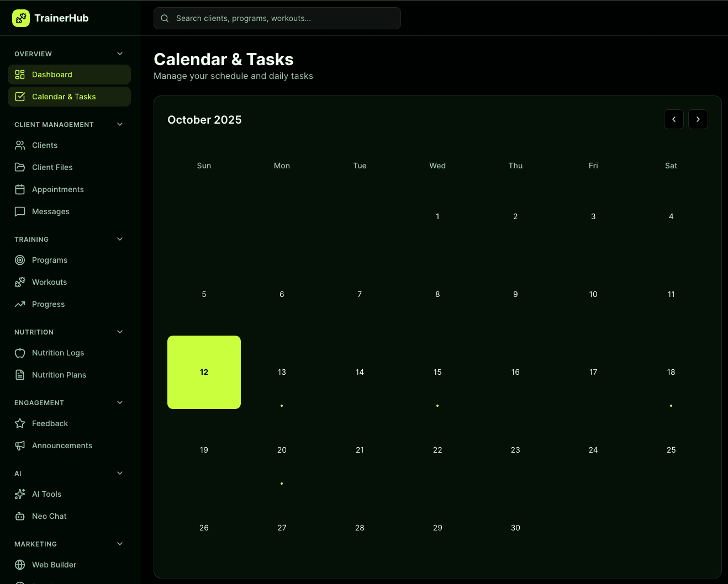This screenshot has width=728, height=584.
Task: Collapse the Engagement section chevron
Action: [x=119, y=402]
